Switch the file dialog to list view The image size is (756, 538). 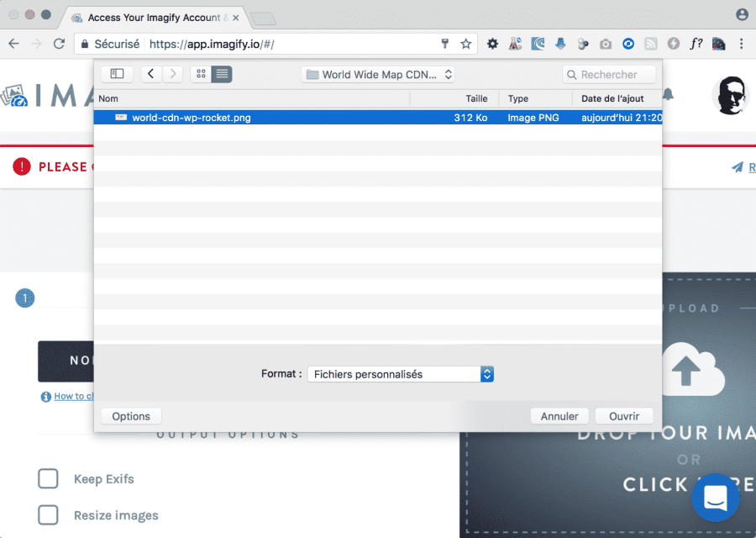pos(222,74)
